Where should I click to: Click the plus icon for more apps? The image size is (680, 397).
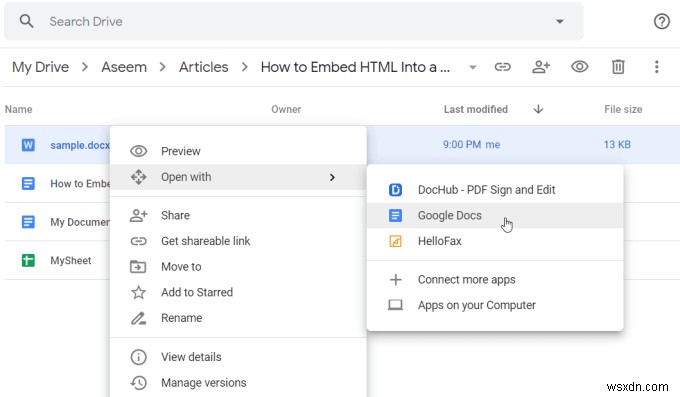click(395, 279)
